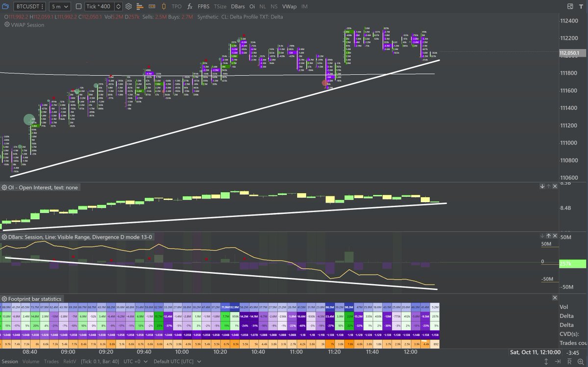This screenshot has height=367, width=588.
Task: Move the Open Interest panel up
Action: click(x=549, y=186)
